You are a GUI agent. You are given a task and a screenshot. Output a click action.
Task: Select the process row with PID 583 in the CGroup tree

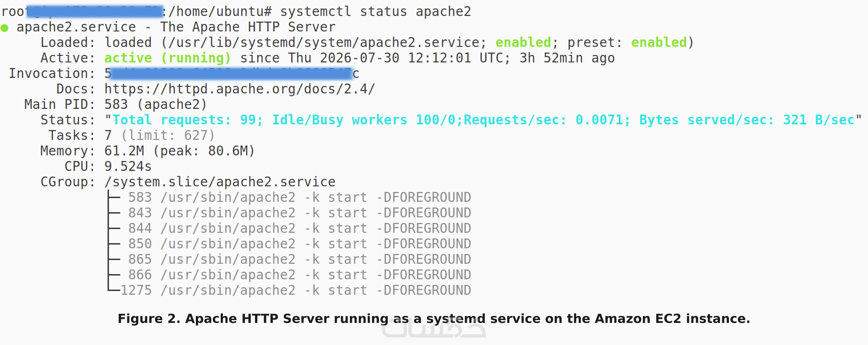(300, 198)
